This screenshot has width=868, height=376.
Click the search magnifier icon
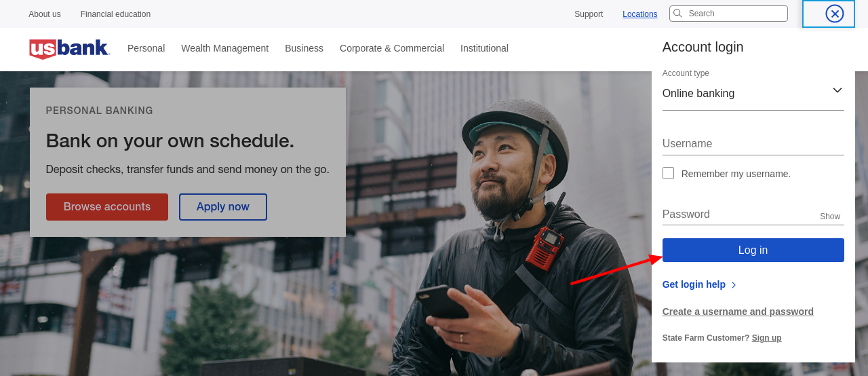point(677,14)
